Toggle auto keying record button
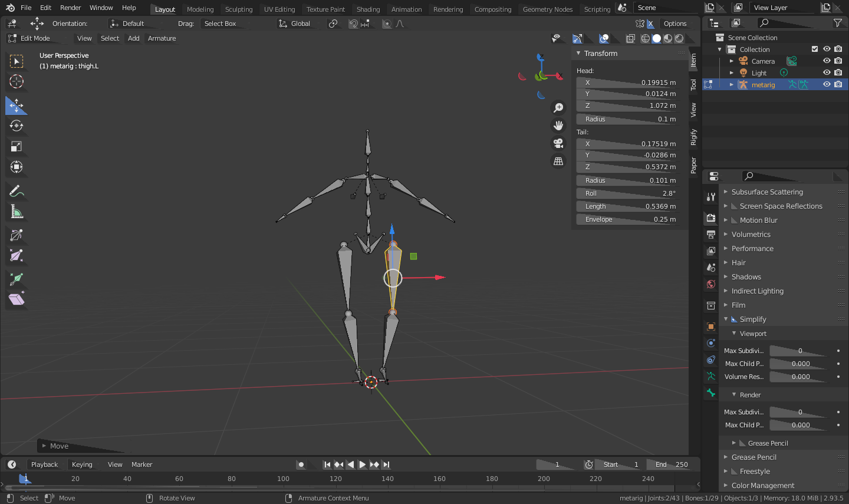 [301, 465]
